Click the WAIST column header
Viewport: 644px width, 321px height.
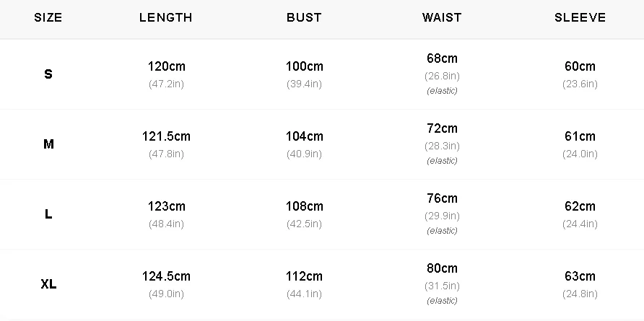coord(442,17)
